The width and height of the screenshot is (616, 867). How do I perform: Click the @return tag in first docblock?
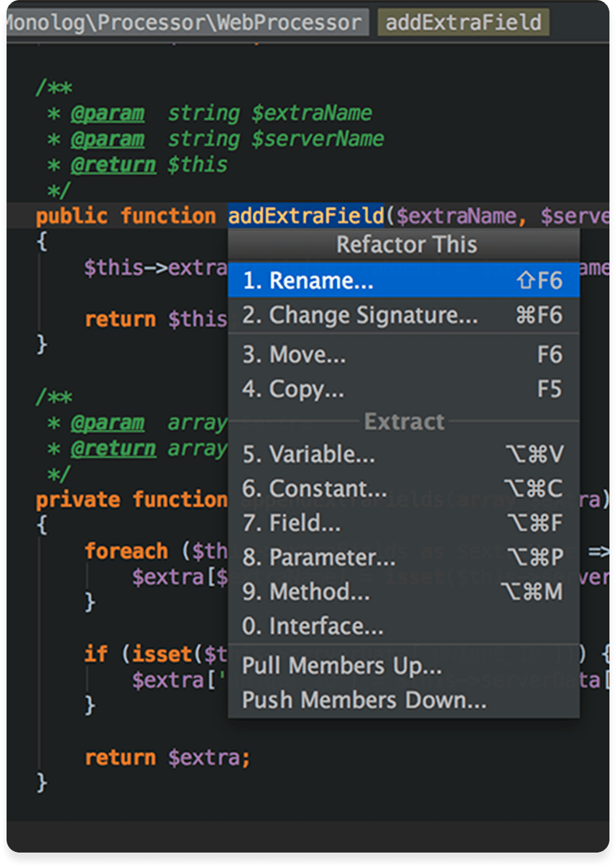coord(113,165)
